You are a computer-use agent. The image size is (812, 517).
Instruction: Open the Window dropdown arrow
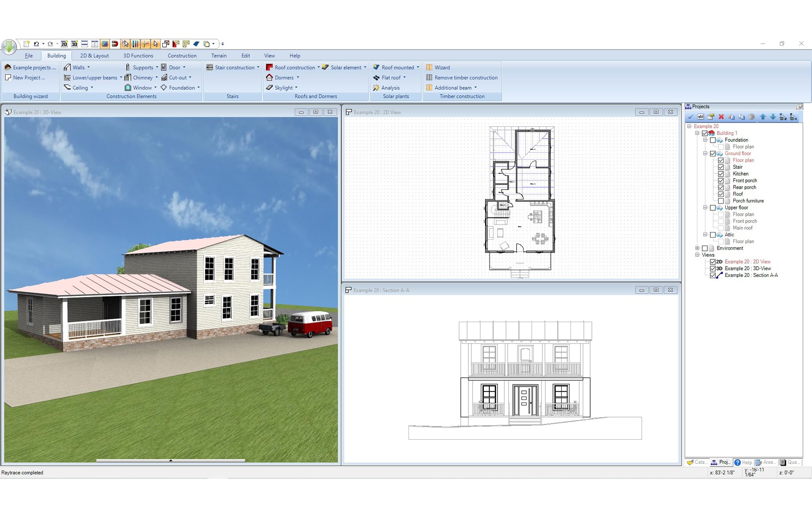155,88
